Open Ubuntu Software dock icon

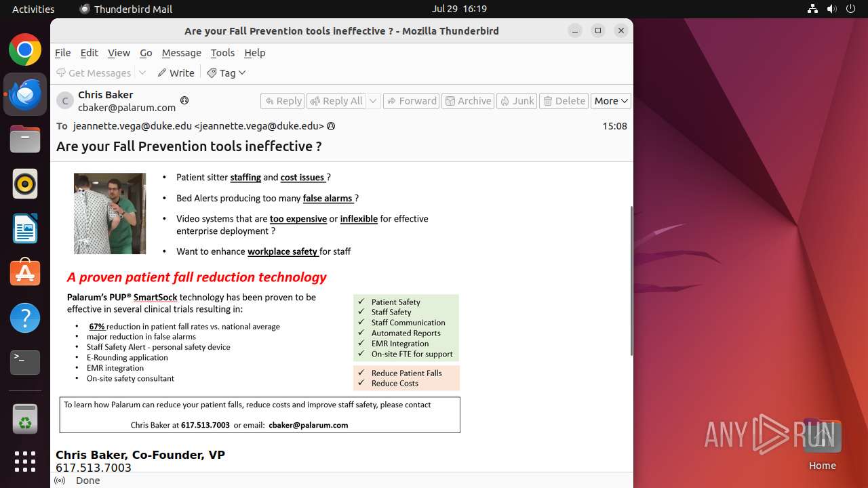25,273
